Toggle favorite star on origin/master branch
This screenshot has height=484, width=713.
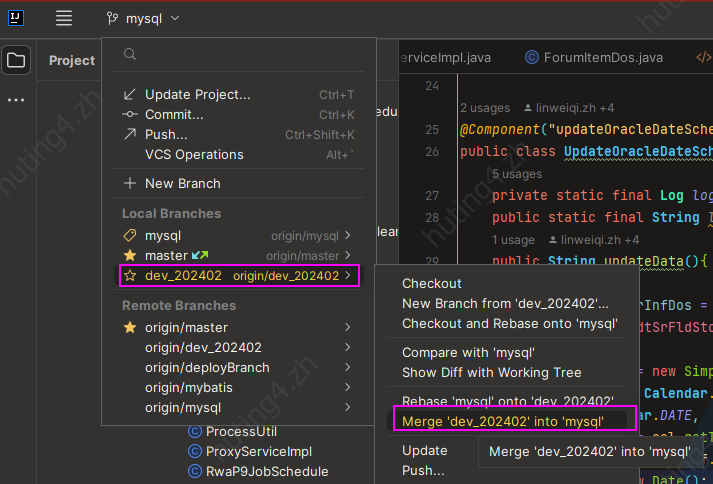click(129, 327)
